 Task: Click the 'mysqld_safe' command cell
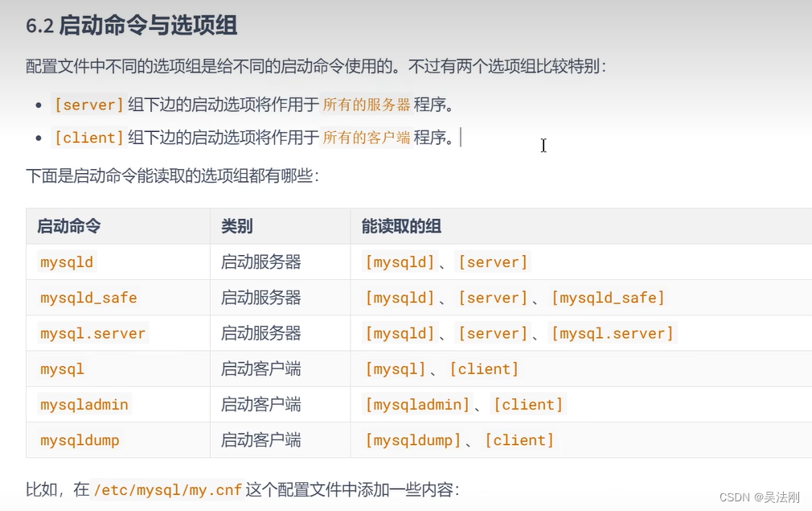pyautogui.click(x=88, y=298)
